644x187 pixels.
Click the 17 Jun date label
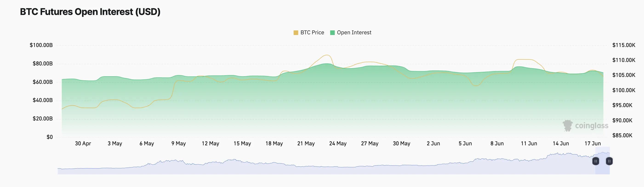click(x=593, y=143)
